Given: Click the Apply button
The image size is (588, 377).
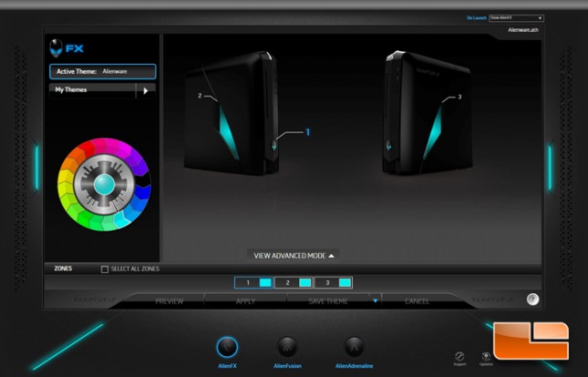Looking at the screenshot, I should (x=245, y=301).
